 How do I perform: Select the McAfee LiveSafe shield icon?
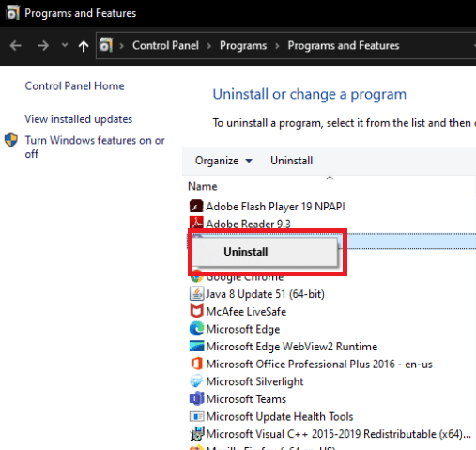196,311
